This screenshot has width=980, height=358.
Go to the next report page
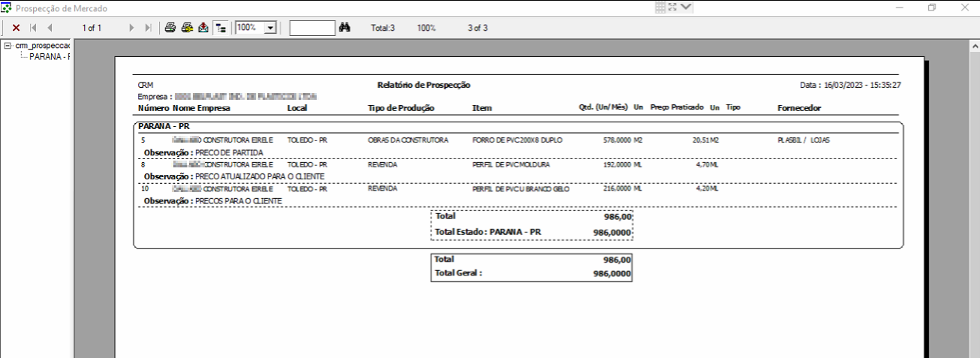tap(132, 28)
